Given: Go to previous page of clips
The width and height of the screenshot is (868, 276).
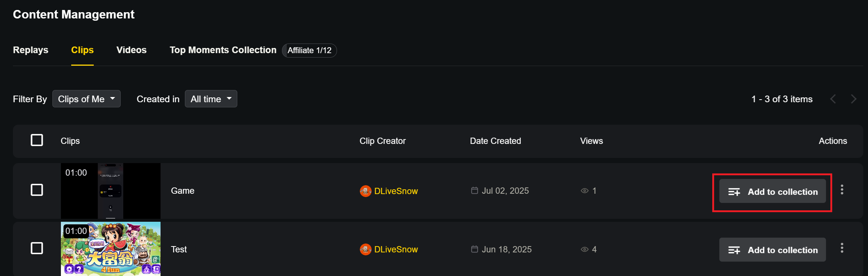Looking at the screenshot, I should coord(833,99).
